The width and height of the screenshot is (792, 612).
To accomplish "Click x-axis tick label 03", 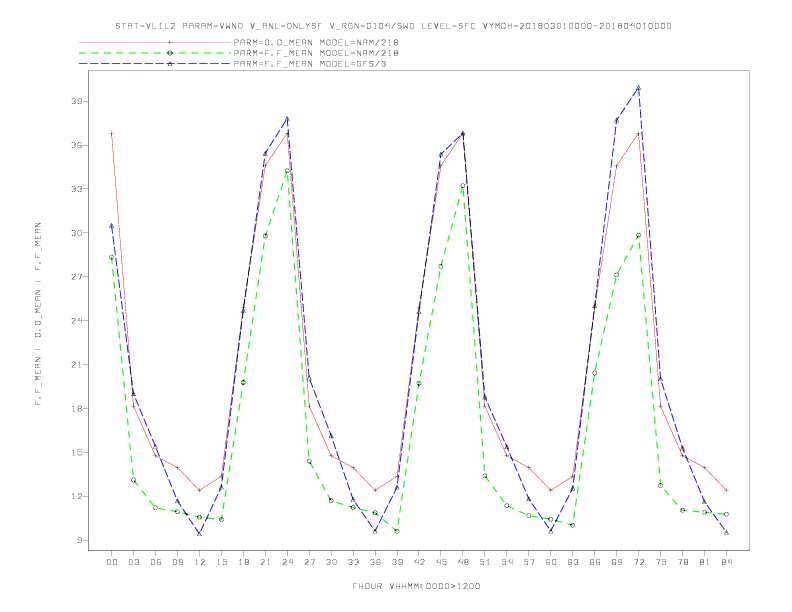I will click(x=133, y=562).
